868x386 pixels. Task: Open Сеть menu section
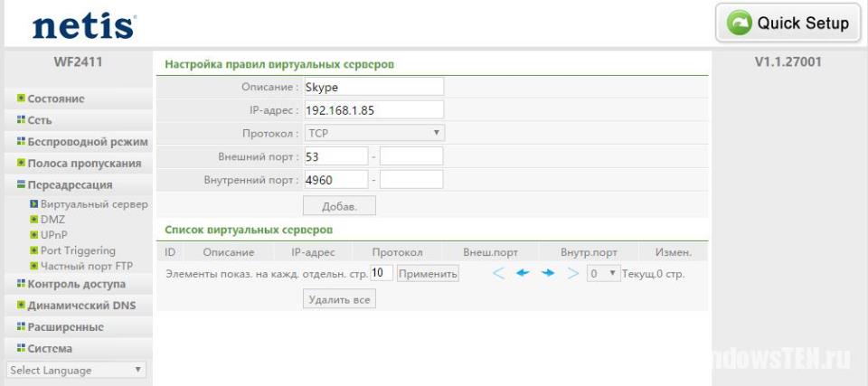click(40, 120)
